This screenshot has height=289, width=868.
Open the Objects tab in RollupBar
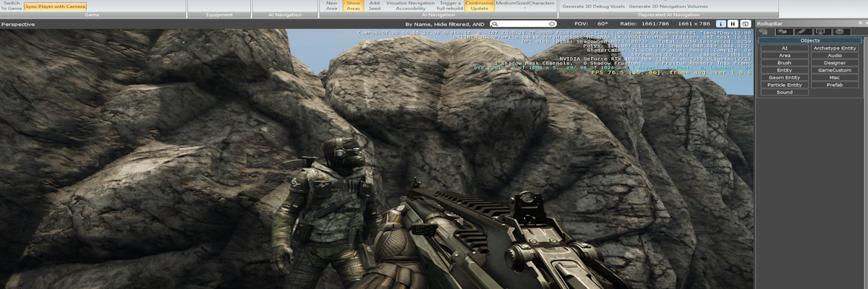765,32
